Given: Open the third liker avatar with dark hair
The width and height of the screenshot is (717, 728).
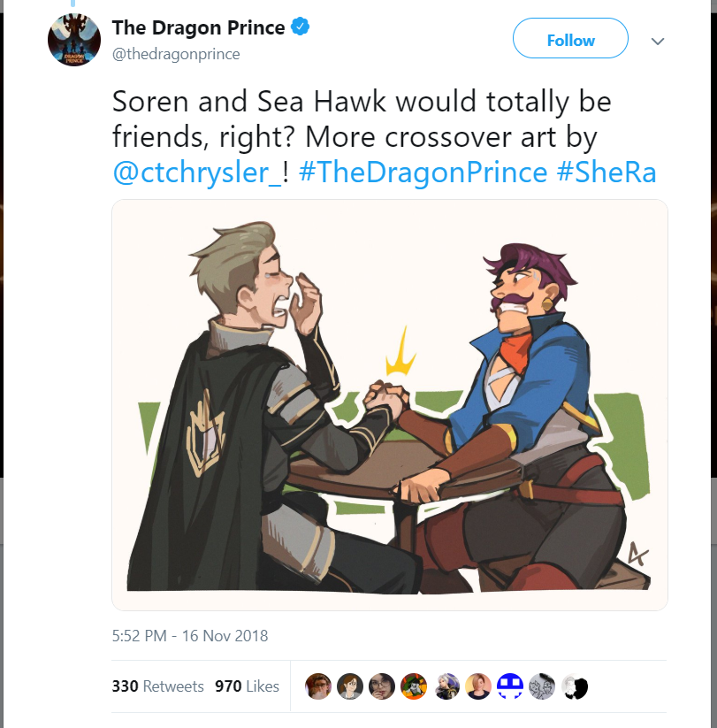Looking at the screenshot, I should click(382, 686).
